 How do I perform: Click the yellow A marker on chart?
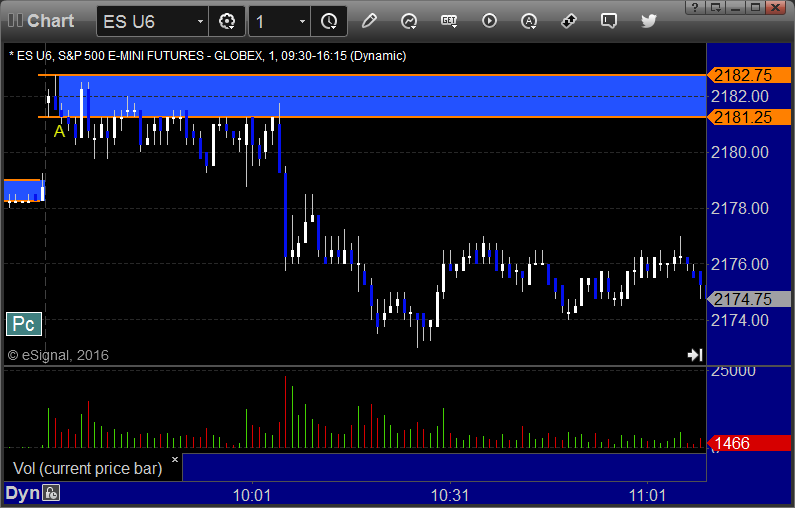59,131
